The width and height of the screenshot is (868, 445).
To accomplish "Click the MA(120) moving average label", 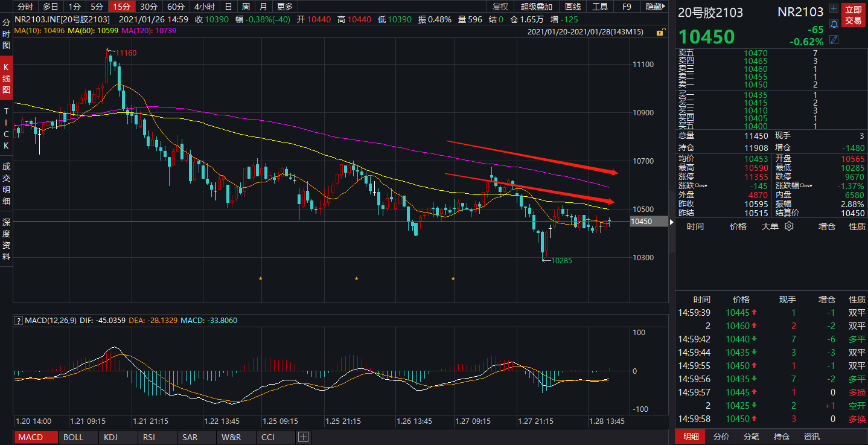I will (x=150, y=30).
